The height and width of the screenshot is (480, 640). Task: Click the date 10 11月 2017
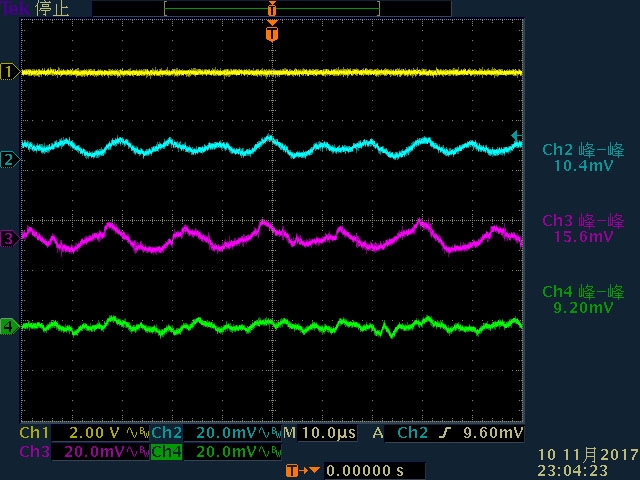588,454
